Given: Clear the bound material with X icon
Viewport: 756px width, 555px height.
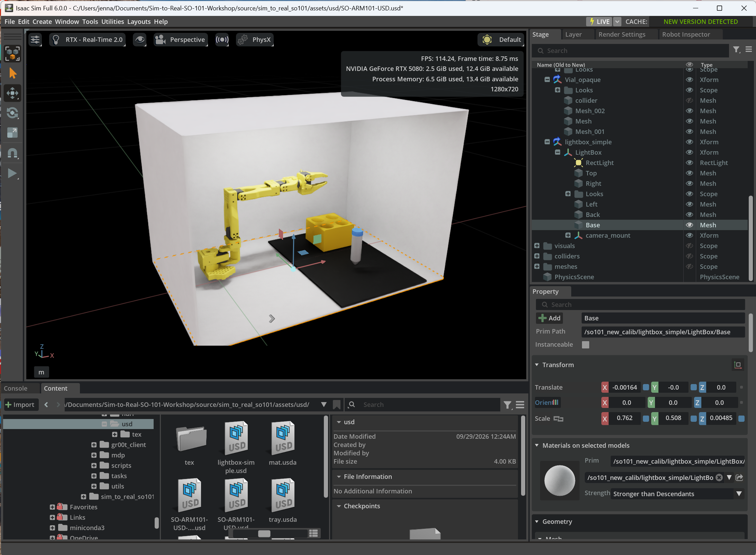Looking at the screenshot, I should pyautogui.click(x=719, y=477).
